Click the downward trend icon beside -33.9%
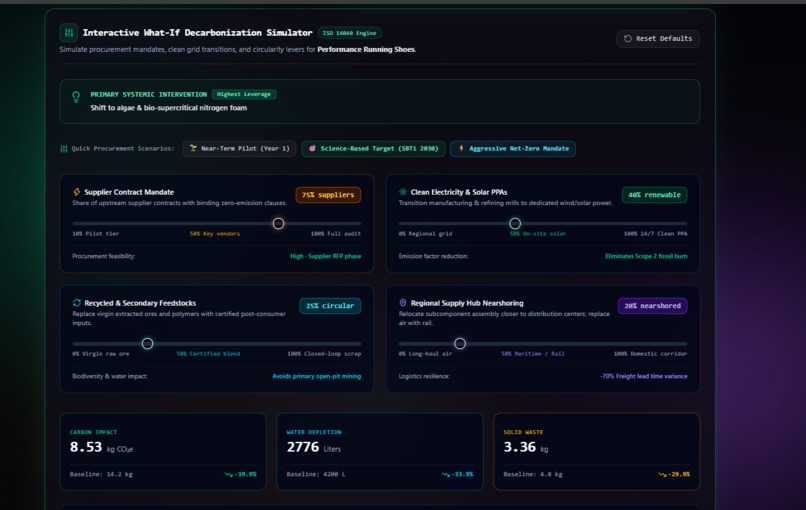Viewport: 806px width, 510px height. (446, 475)
